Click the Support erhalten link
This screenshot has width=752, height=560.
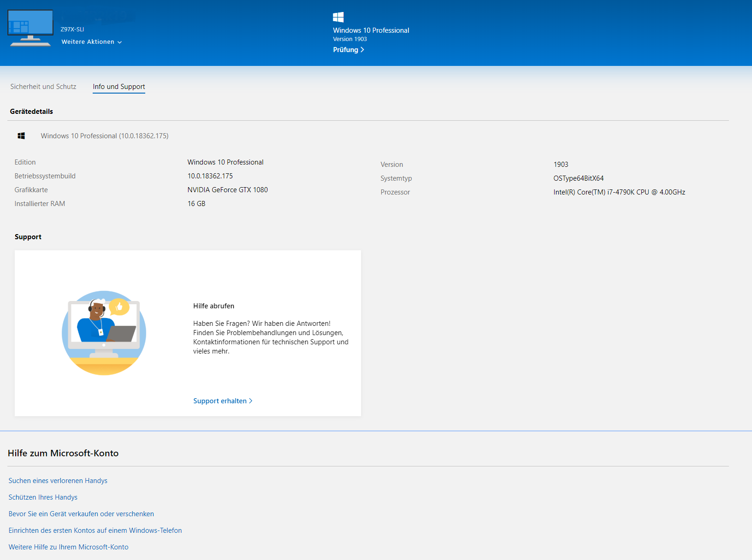pyautogui.click(x=223, y=401)
